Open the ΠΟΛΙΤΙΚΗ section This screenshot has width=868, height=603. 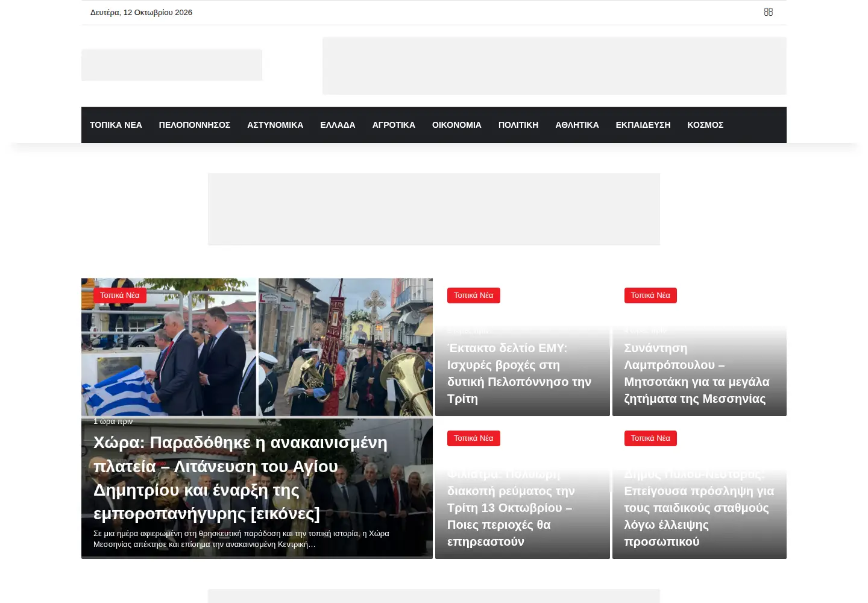tap(518, 125)
